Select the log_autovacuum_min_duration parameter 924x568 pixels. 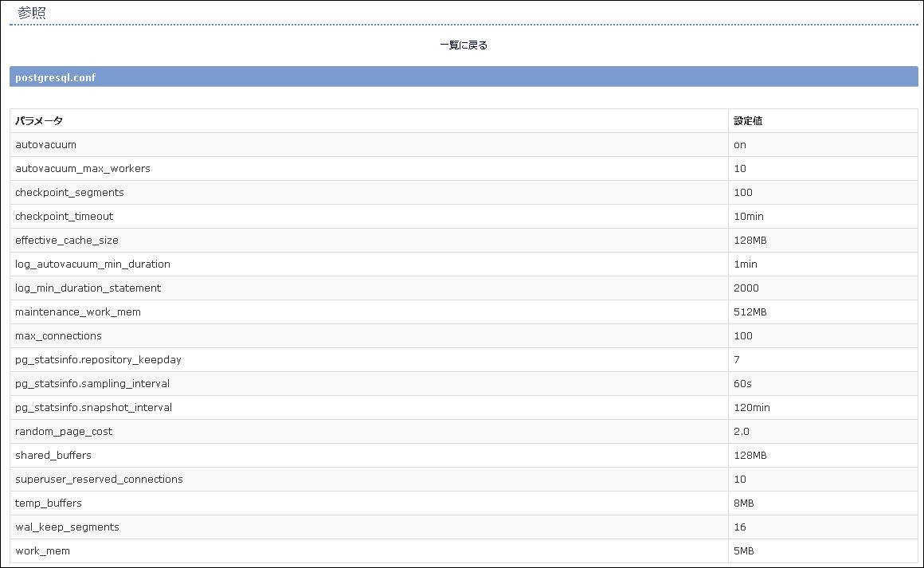[x=92, y=264]
